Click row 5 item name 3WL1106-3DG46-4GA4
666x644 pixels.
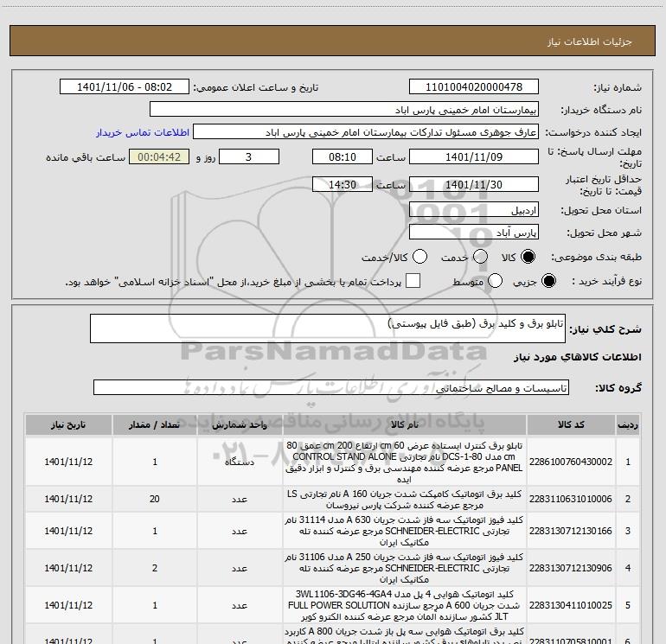click(x=405, y=605)
